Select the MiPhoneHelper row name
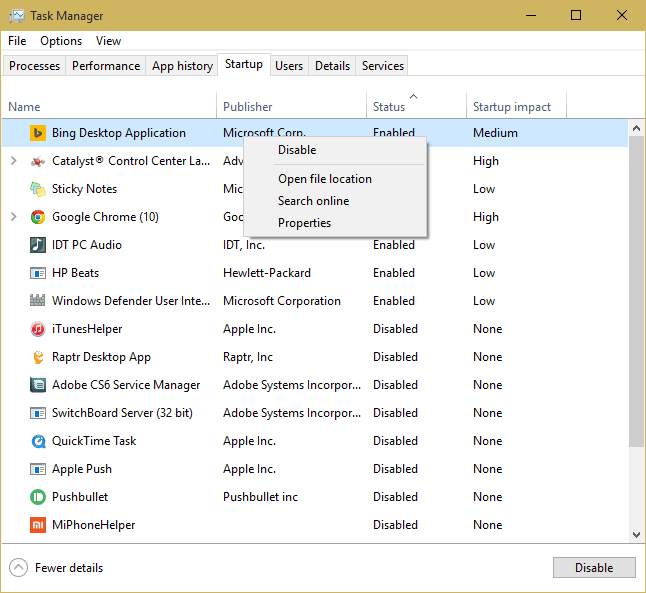Screen dimensions: 646x593 tap(94, 525)
